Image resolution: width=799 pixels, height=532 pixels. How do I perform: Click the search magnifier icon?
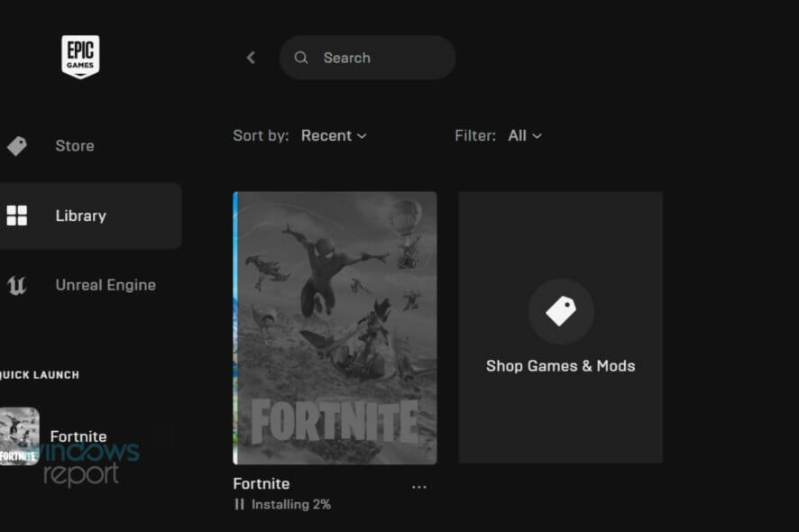click(301, 57)
